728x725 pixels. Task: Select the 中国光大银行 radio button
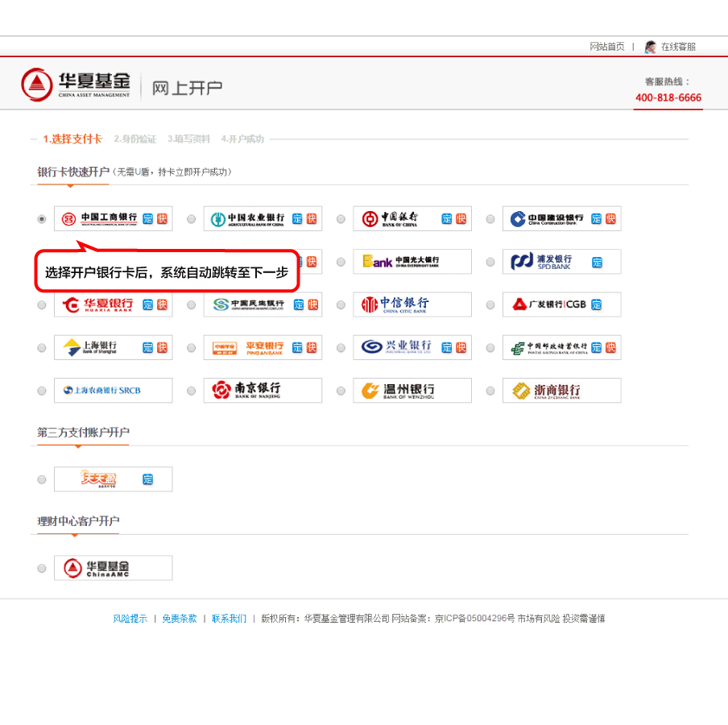click(341, 262)
